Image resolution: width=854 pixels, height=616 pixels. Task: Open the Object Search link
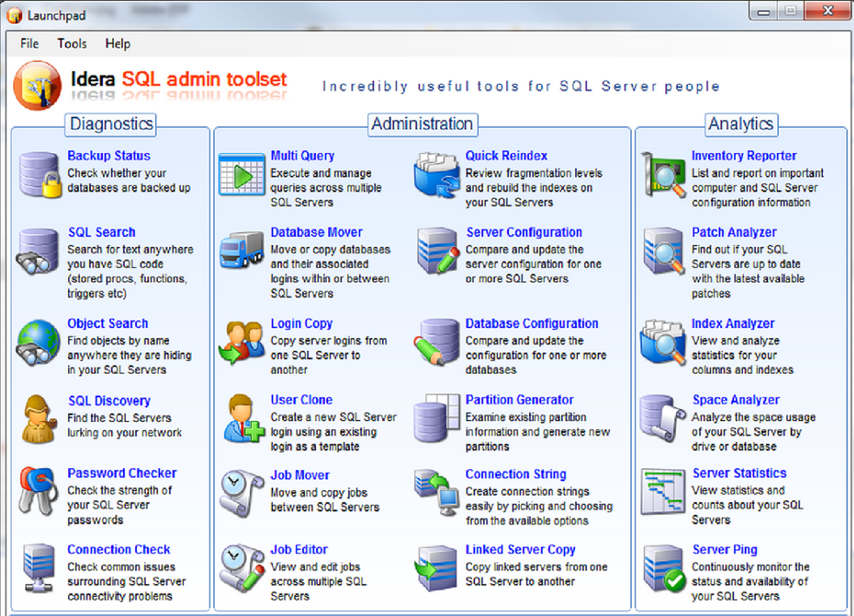(108, 323)
